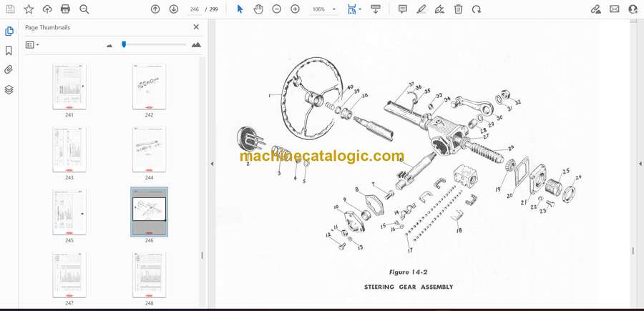
Task: Open the Layers panel icon
Action: click(9, 90)
